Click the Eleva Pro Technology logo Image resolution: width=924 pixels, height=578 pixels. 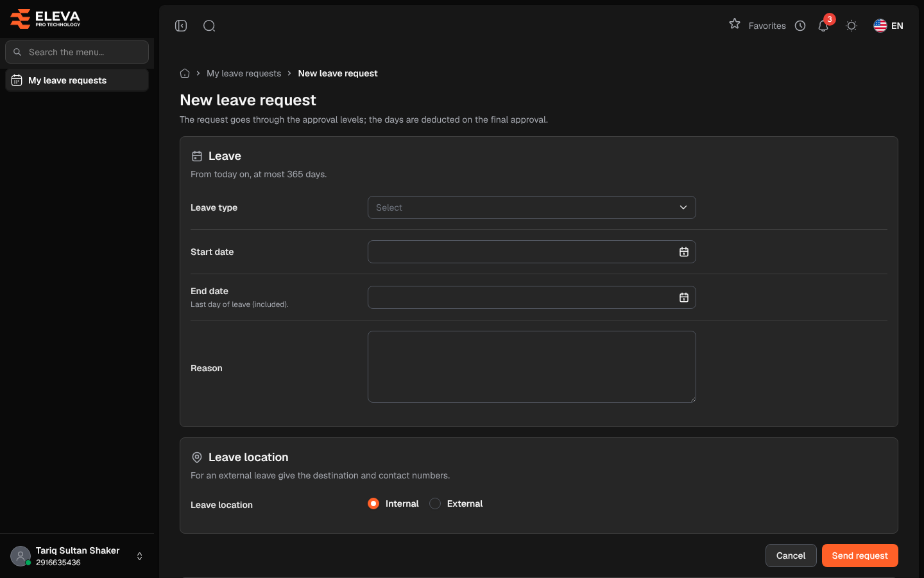tap(46, 19)
